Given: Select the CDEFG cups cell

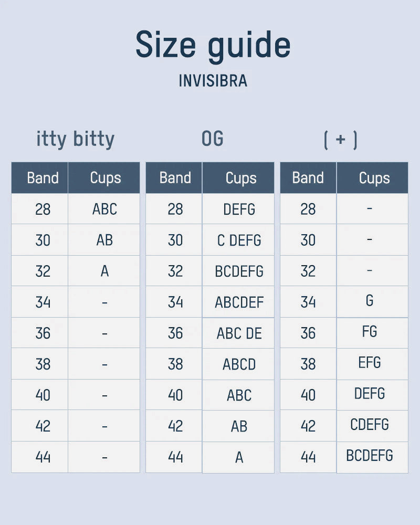Looking at the screenshot, I should [370, 425].
